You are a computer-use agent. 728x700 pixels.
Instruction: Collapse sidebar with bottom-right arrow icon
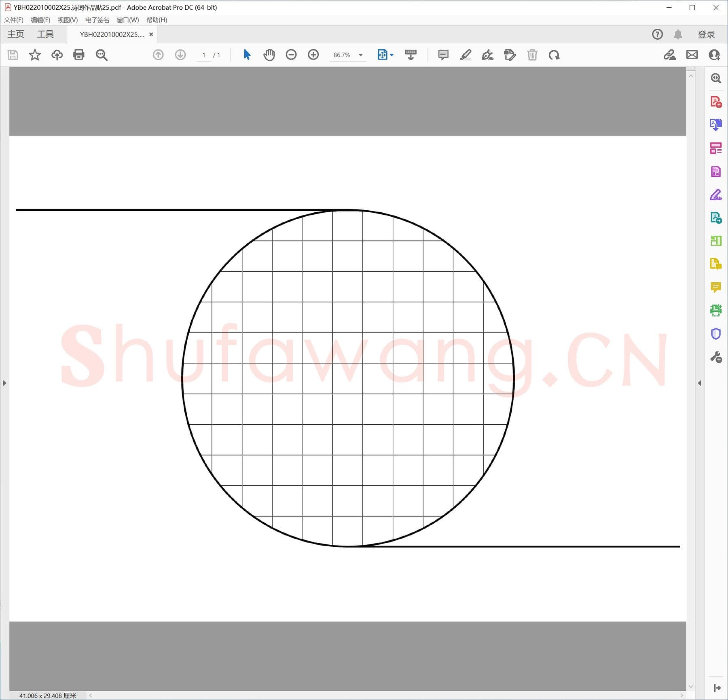tap(717, 688)
